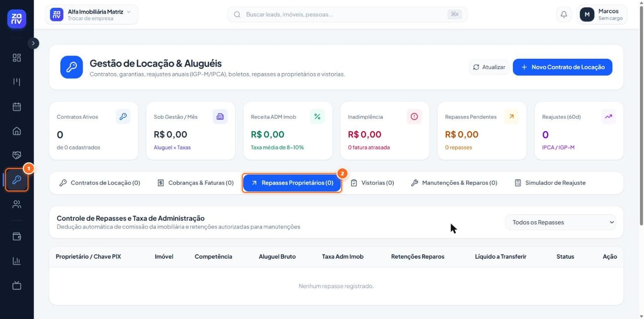Open the TV icon in the sidebar
This screenshot has height=319, width=644.
pos(17,285)
